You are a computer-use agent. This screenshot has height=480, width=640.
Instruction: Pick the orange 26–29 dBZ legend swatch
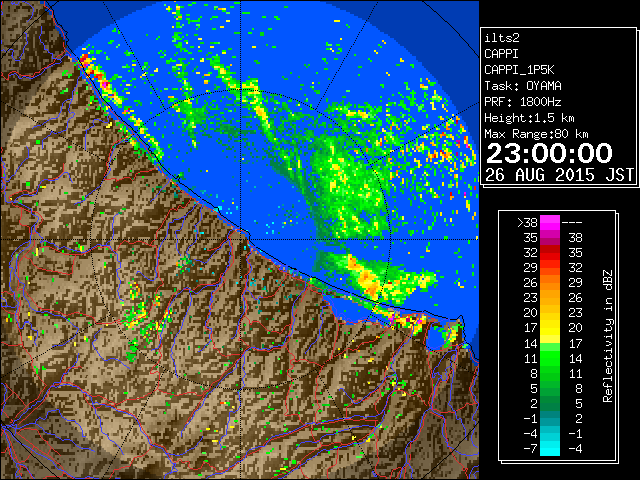click(x=550, y=283)
